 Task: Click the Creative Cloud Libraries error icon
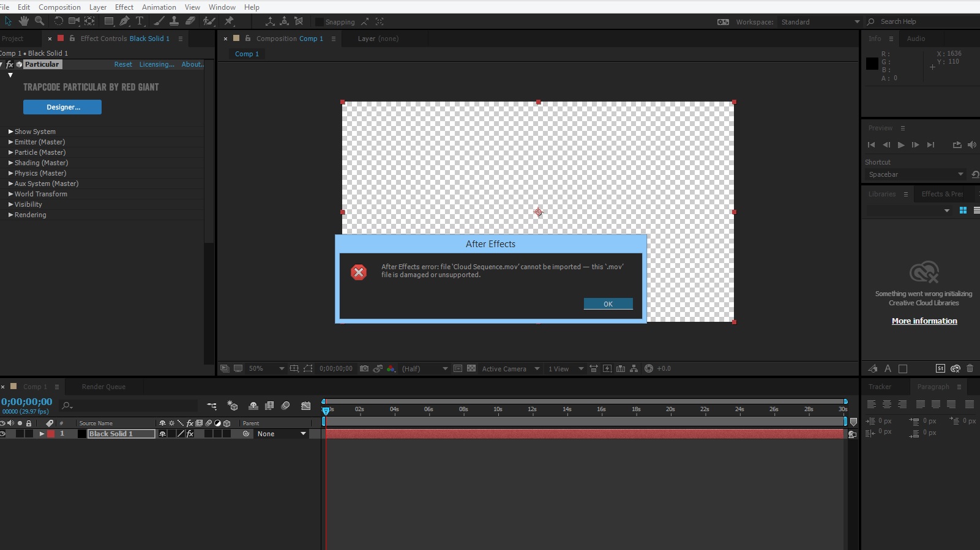[x=924, y=272]
